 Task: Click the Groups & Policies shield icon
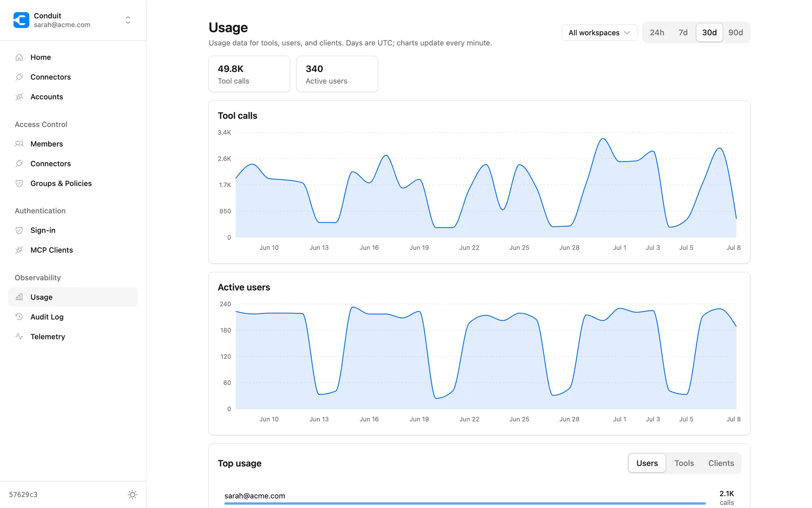point(19,183)
